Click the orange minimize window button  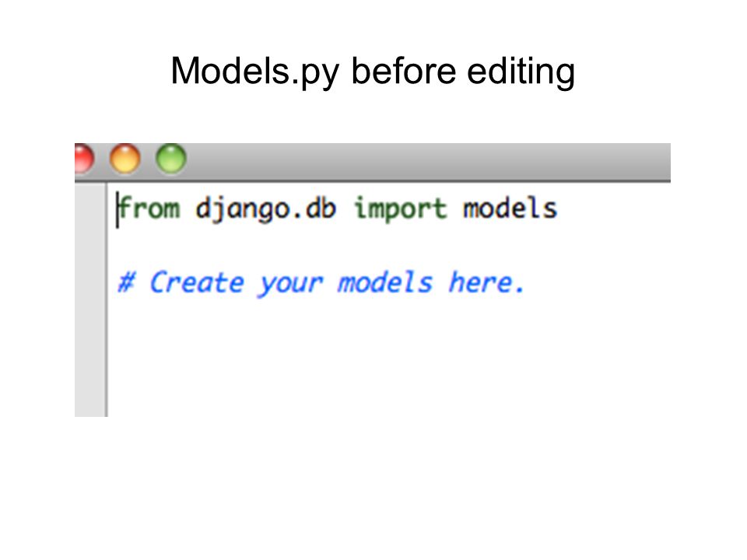coord(124,159)
